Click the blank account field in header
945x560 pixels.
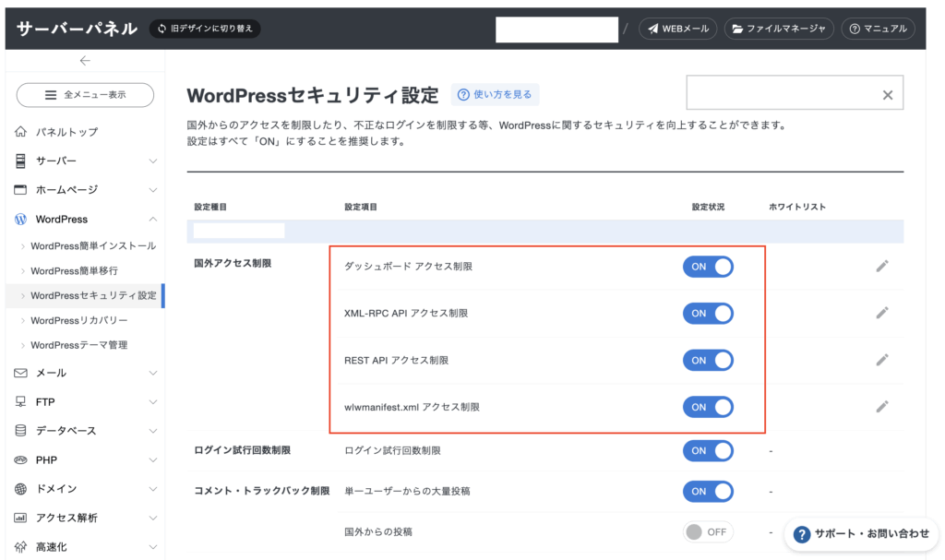556,30
